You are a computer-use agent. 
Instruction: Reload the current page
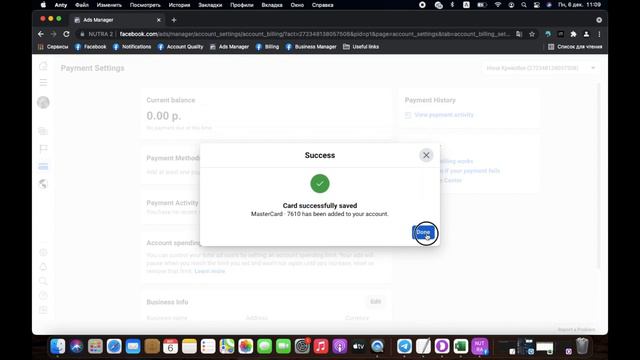pyautogui.click(x=67, y=34)
